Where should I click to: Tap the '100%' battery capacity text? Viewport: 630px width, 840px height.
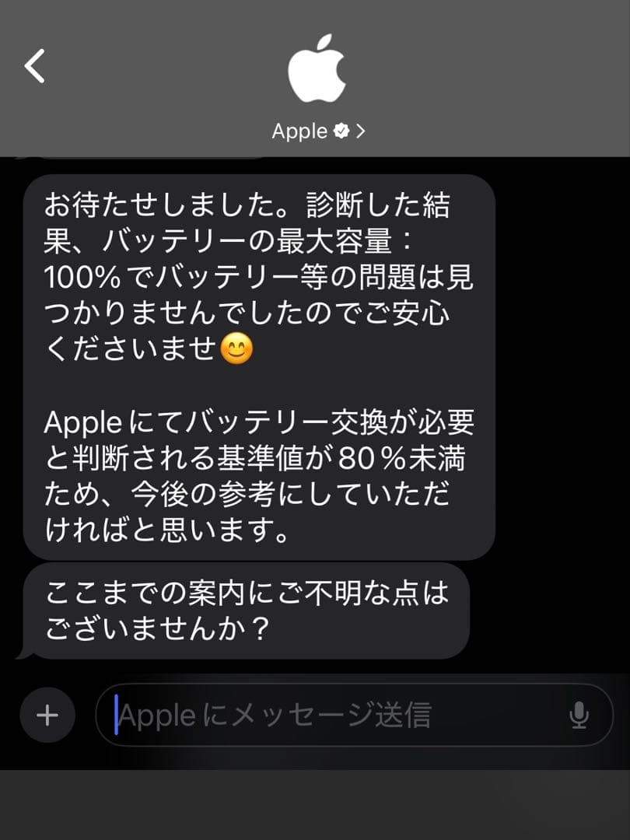[82, 277]
